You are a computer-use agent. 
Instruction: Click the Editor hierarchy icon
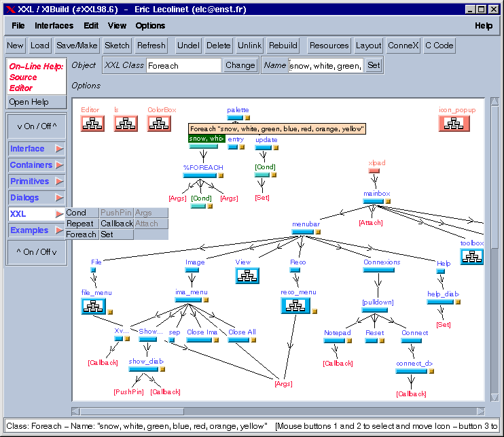point(92,124)
